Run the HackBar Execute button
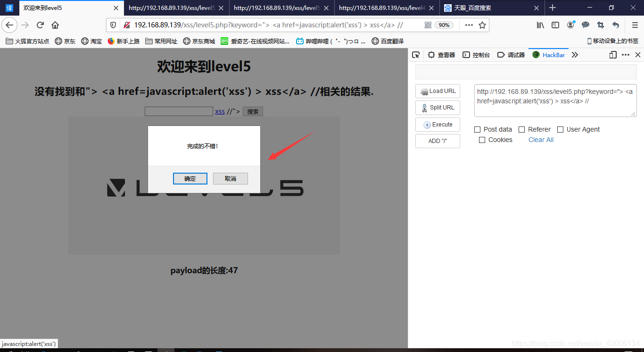 [x=438, y=125]
